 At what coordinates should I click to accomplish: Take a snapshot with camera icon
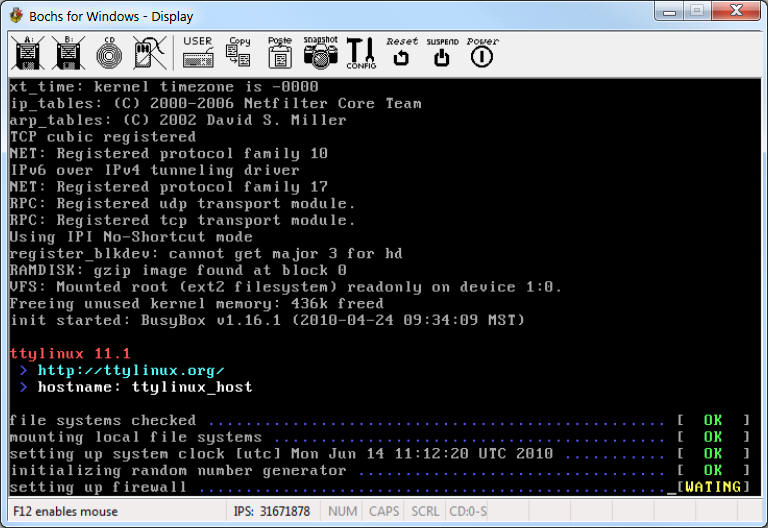[320, 52]
